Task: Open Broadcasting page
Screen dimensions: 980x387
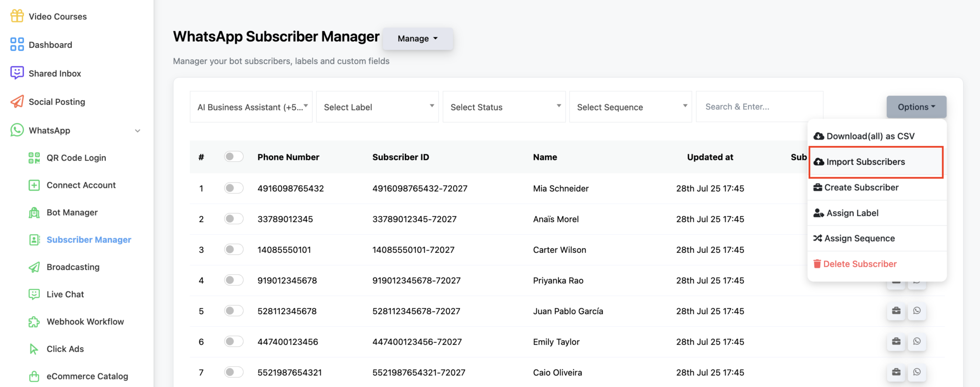Action: (73, 267)
